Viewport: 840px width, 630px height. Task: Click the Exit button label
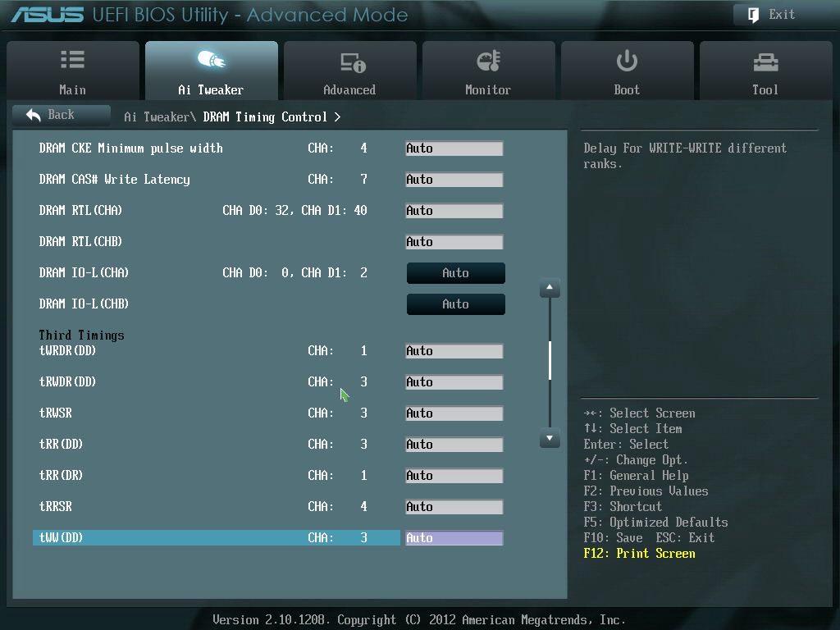(x=782, y=15)
